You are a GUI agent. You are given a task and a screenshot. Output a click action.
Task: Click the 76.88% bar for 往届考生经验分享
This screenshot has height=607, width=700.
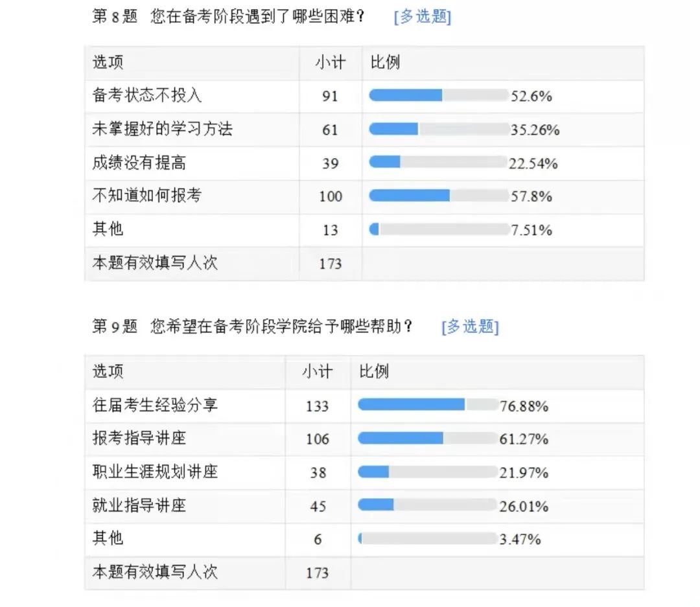pos(428,405)
